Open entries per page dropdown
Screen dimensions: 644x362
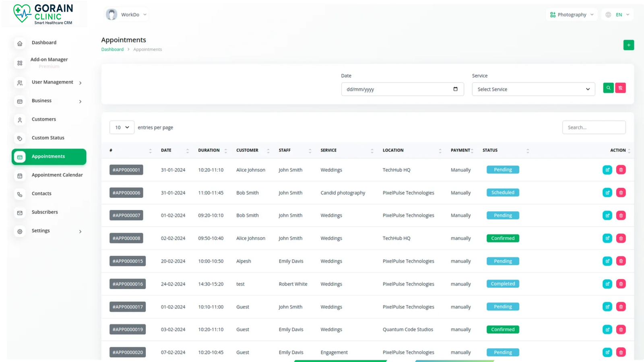122,128
